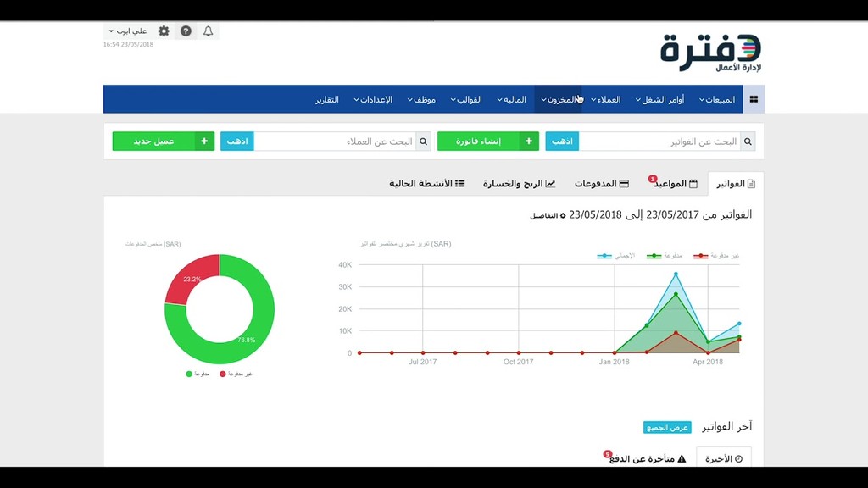Toggle غير مدفوعة legend under donut chart
Viewport: 868px width, 488px height.
coord(236,374)
